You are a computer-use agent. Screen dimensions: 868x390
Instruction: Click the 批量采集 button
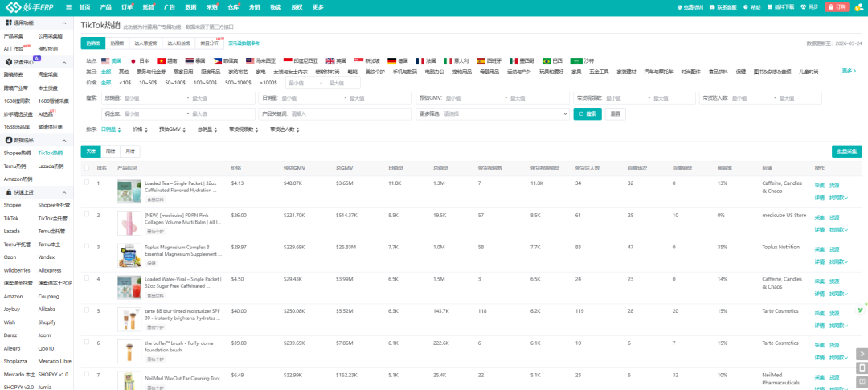click(x=847, y=151)
